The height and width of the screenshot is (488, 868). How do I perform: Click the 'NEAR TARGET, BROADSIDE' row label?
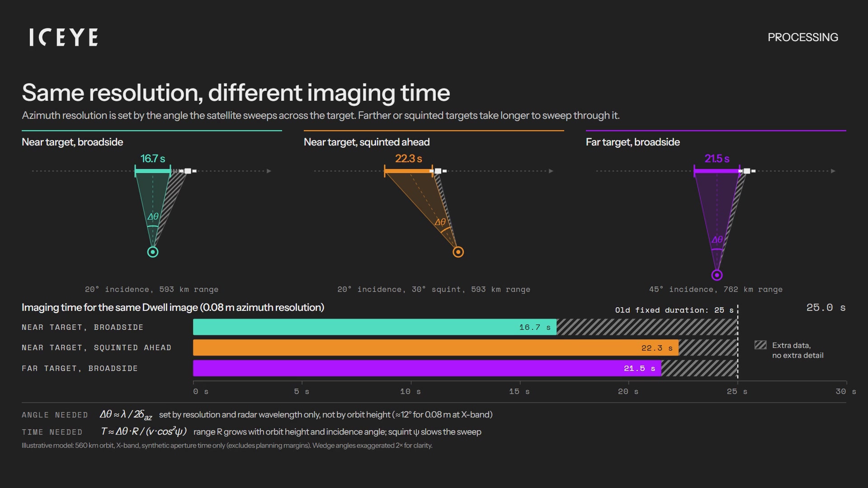83,327
